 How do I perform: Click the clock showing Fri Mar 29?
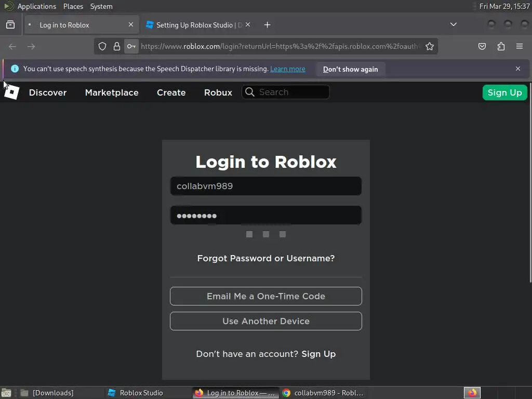point(504,6)
